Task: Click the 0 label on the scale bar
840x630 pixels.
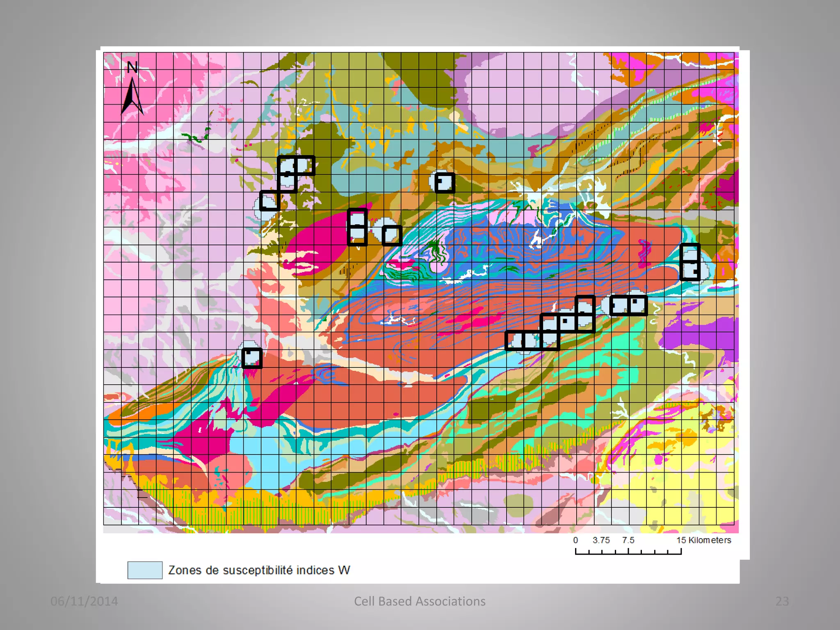Action: (575, 540)
